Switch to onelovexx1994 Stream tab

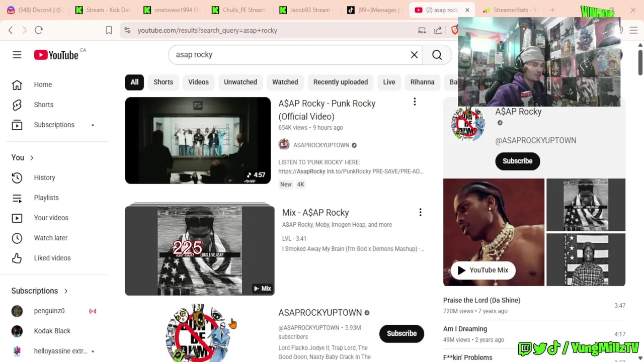point(171,10)
